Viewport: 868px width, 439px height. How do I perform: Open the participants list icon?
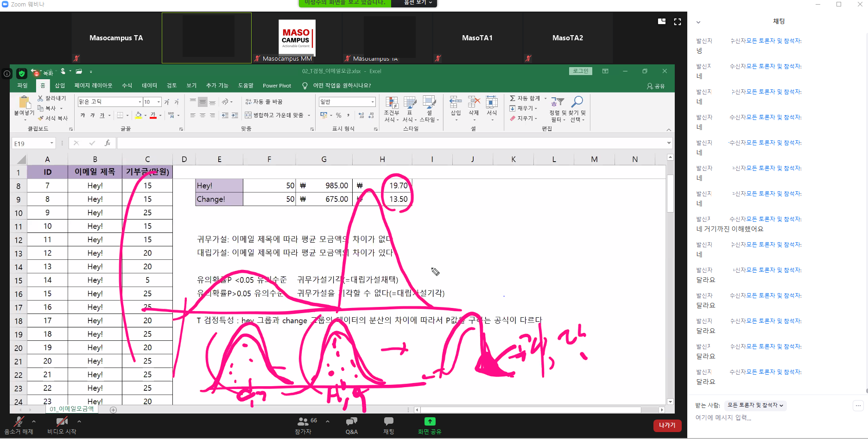303,421
